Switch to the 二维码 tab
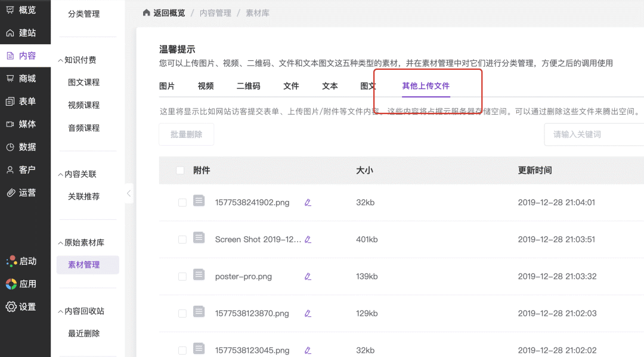The height and width of the screenshot is (357, 644). (249, 86)
